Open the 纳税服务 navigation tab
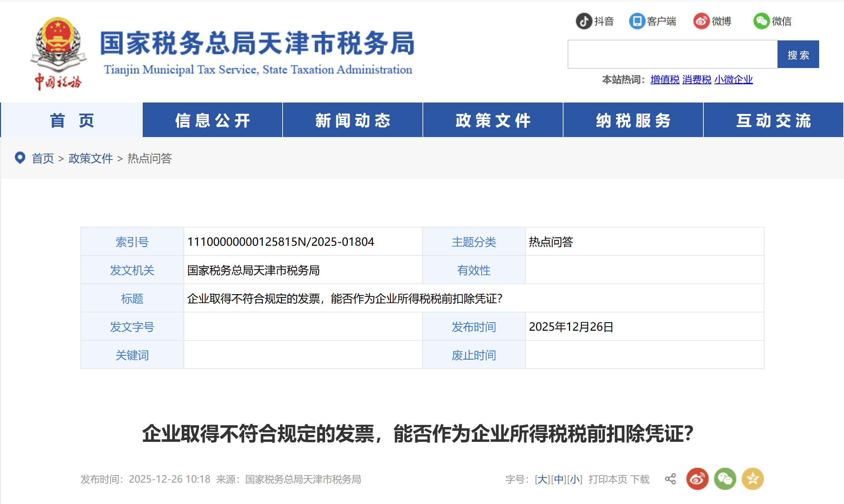Image resolution: width=844 pixels, height=504 pixels. [633, 120]
